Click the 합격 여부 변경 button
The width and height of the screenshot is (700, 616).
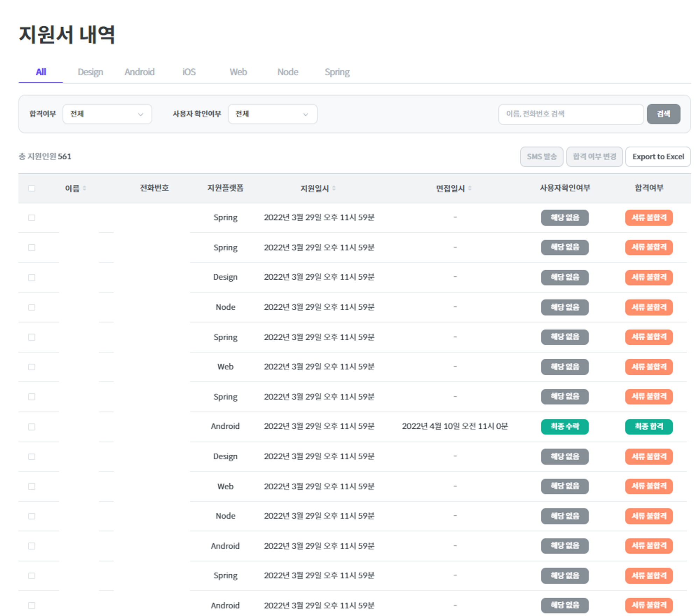tap(594, 157)
